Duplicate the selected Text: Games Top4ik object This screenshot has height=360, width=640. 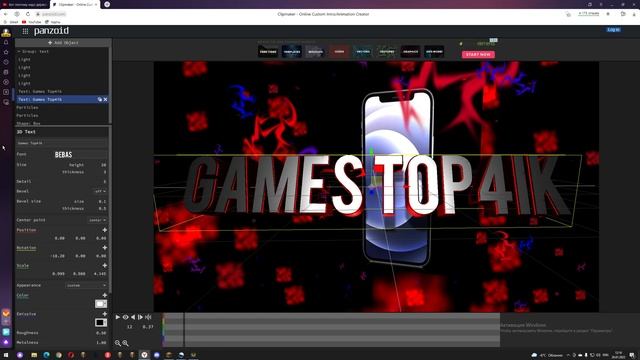[x=100, y=99]
